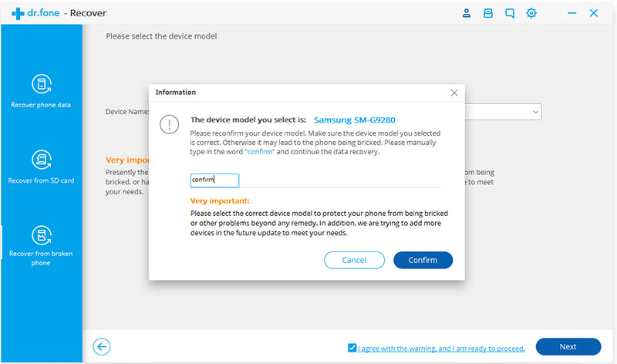Toggle the agree with warning checkbox
This screenshot has width=617, height=364.
coord(352,348)
